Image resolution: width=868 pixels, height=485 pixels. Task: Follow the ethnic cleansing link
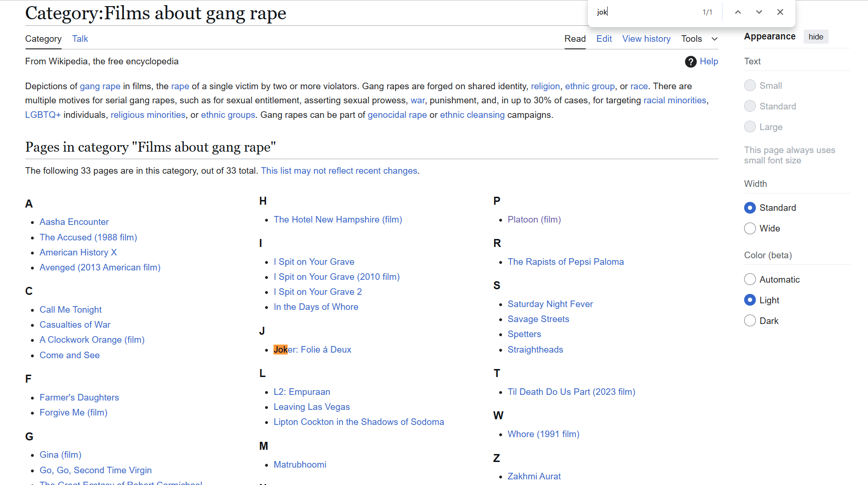pyautogui.click(x=472, y=115)
